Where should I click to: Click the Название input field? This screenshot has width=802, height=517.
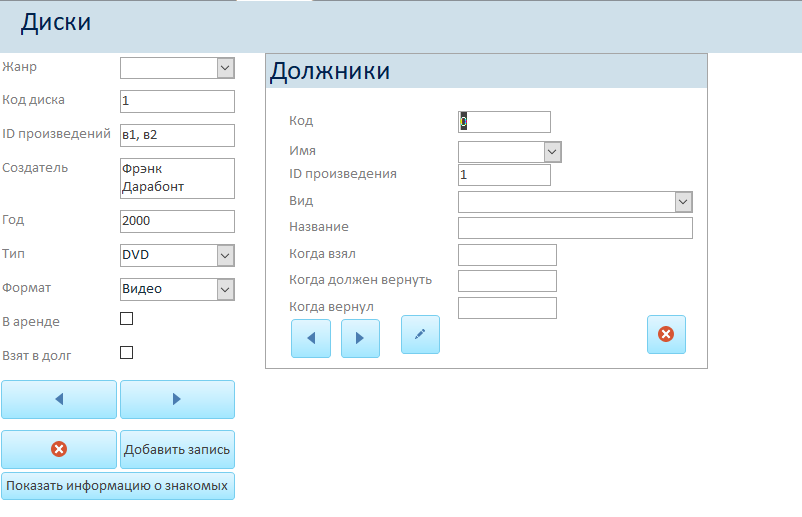[x=575, y=228]
